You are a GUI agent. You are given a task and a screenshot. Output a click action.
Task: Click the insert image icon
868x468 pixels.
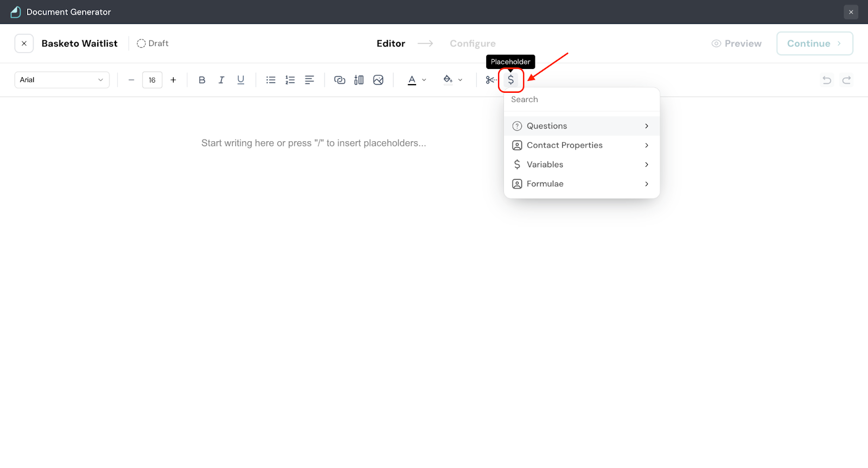click(x=378, y=80)
